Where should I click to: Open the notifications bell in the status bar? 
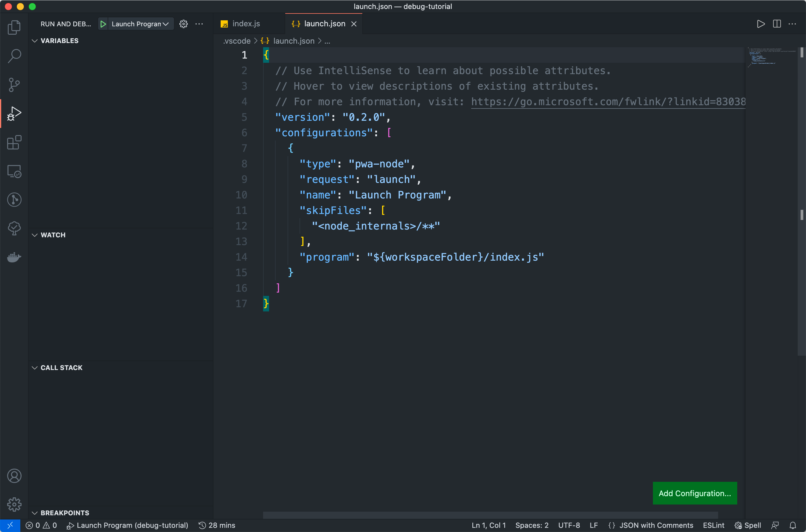pos(793,525)
